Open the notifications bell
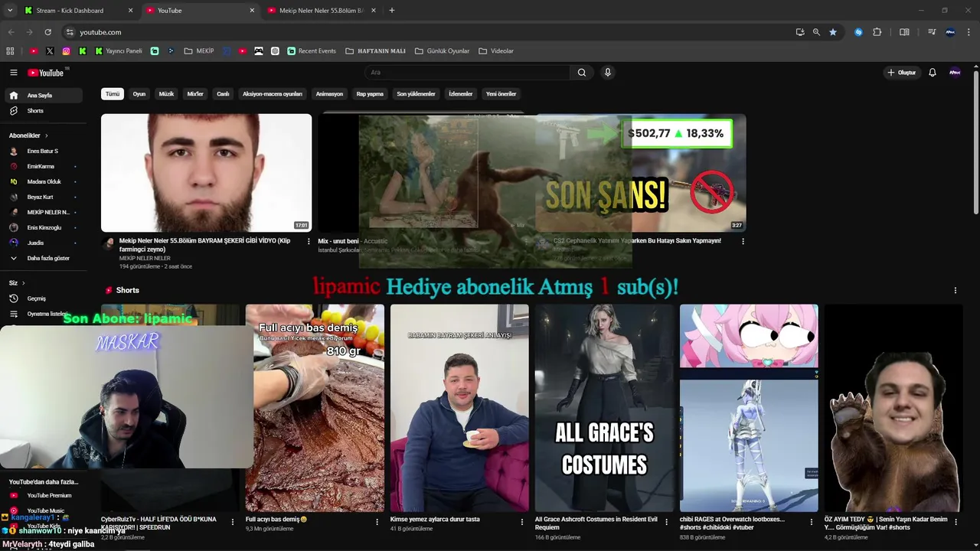 coord(933,73)
